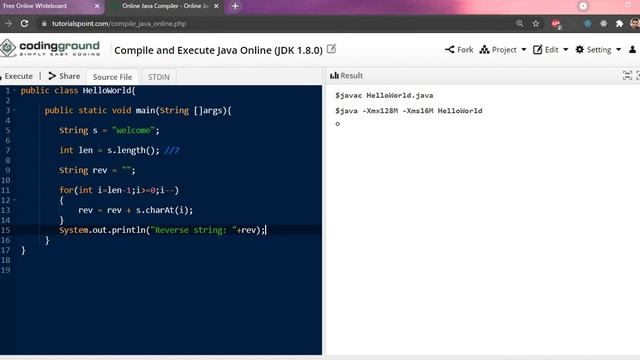Collapse the main method fold arrow on line 3
Screen dimensions: 640x360
tap(14, 110)
